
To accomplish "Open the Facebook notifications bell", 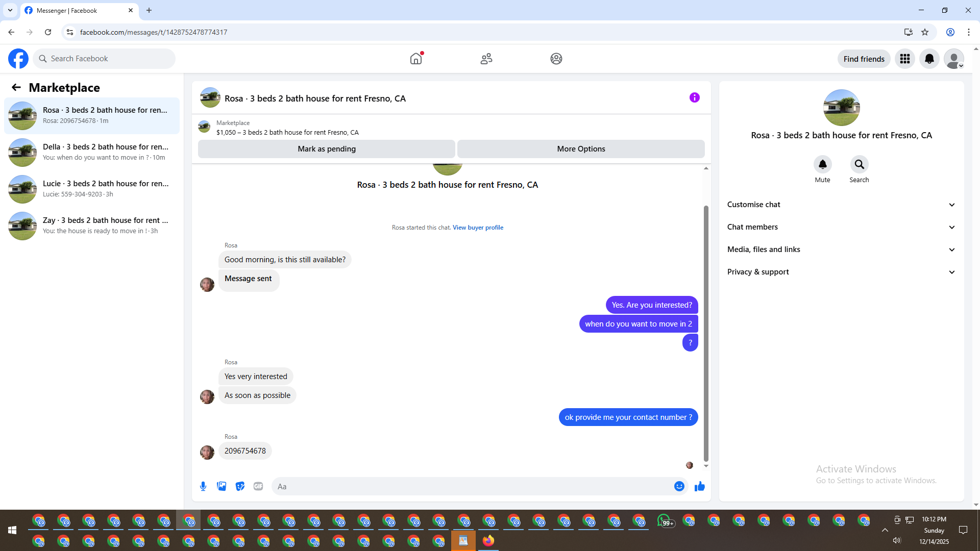I will click(x=929, y=59).
